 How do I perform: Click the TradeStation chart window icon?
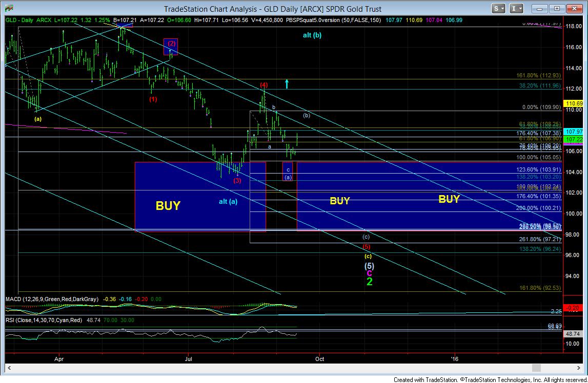9,8
